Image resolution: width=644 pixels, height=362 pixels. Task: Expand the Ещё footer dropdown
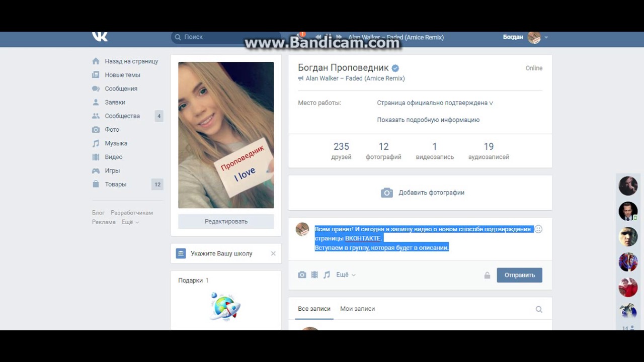click(130, 222)
